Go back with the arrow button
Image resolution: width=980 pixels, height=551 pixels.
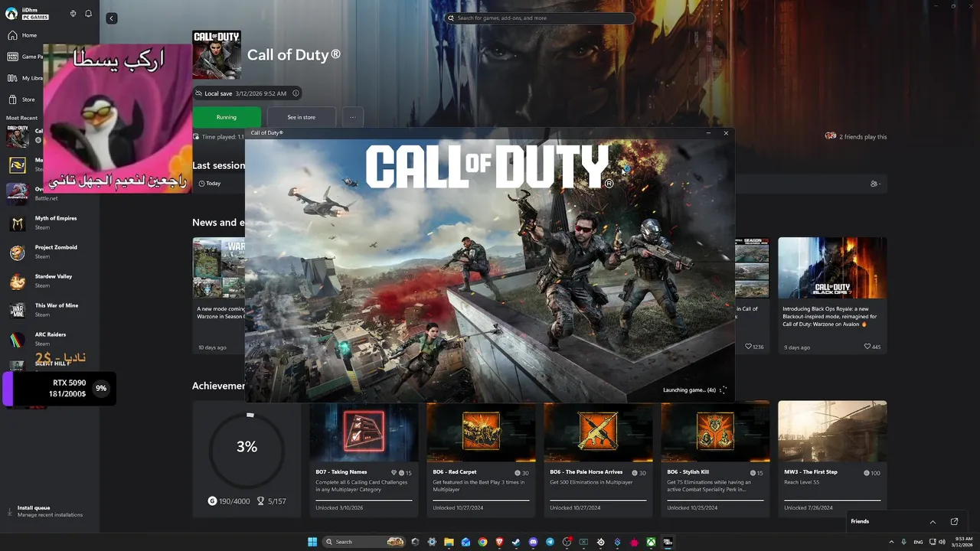tap(112, 18)
